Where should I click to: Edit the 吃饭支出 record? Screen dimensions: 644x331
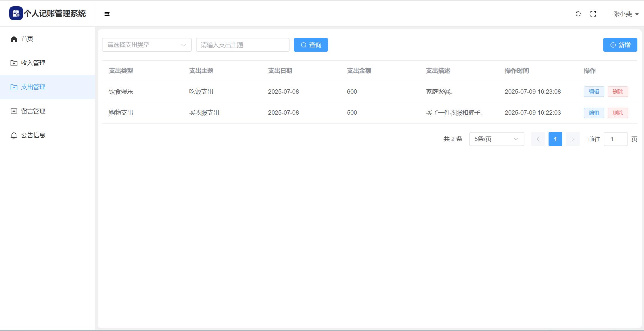(594, 92)
